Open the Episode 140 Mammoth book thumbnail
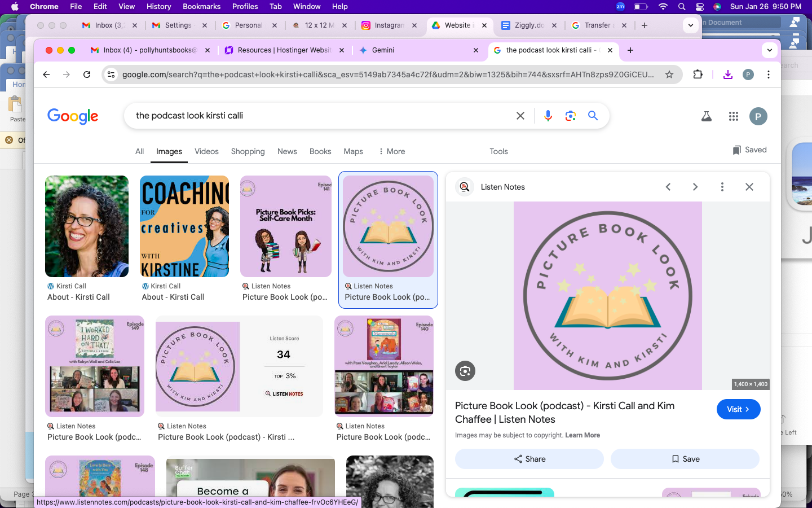The height and width of the screenshot is (508, 812). click(384, 366)
